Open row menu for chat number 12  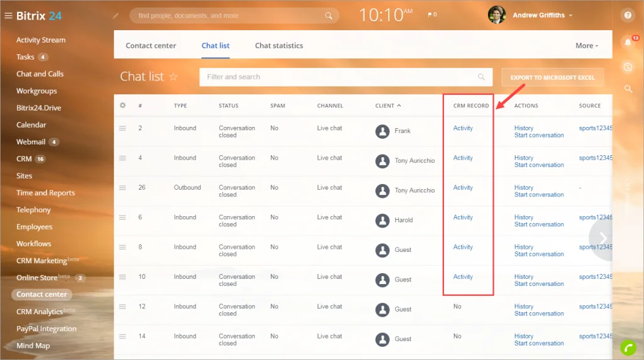[123, 307]
